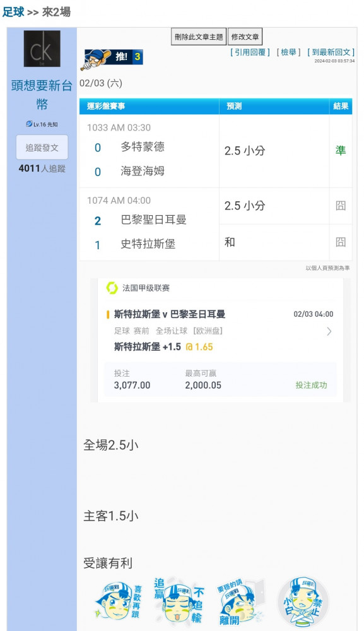Click the 刪除此文章主題 button
Screen dimensions: 364x631
(199, 37)
